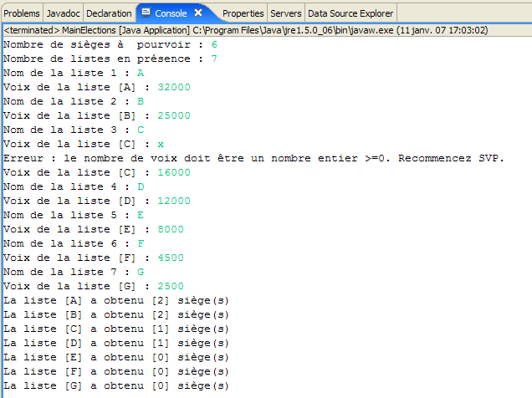
Task: Click the invalid input x for list C
Action: (161, 144)
